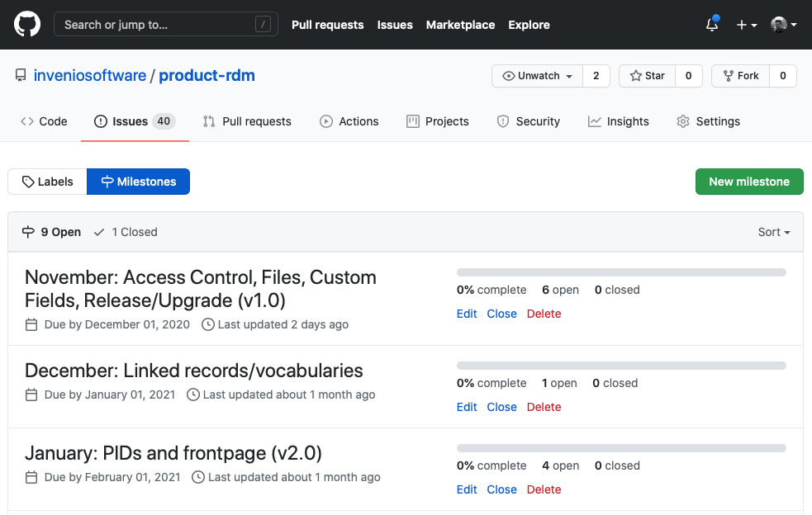Screen dimensions: 812x515
Task: Go to the Code tab
Action: 44,121
